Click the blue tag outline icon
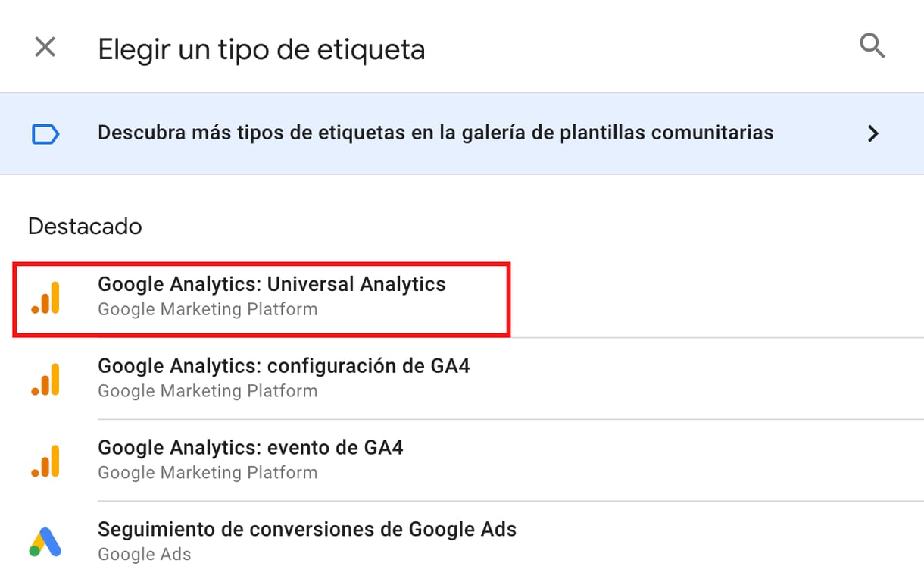Screen dimensions: 924x582 (45, 135)
